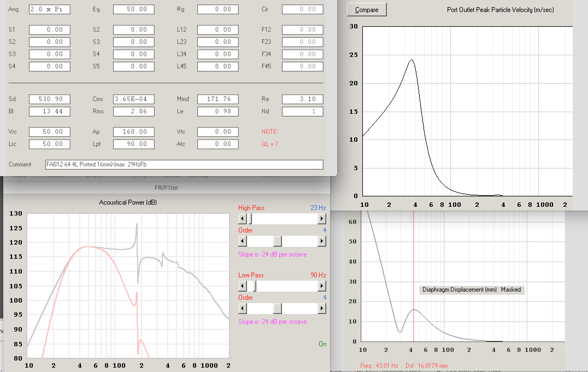Screen dimensions: 588x372
Task: Click the Acoustical Power chart plot area
Action: click(x=128, y=286)
